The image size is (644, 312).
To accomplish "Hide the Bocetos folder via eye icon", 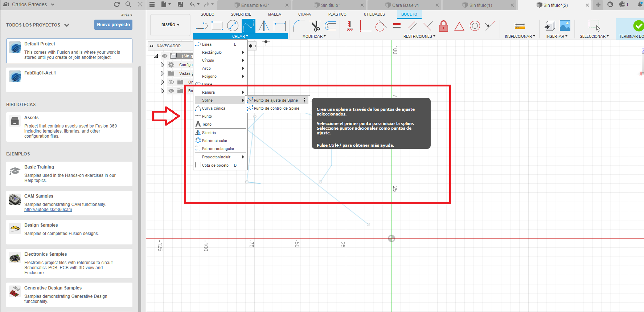I will [x=171, y=91].
